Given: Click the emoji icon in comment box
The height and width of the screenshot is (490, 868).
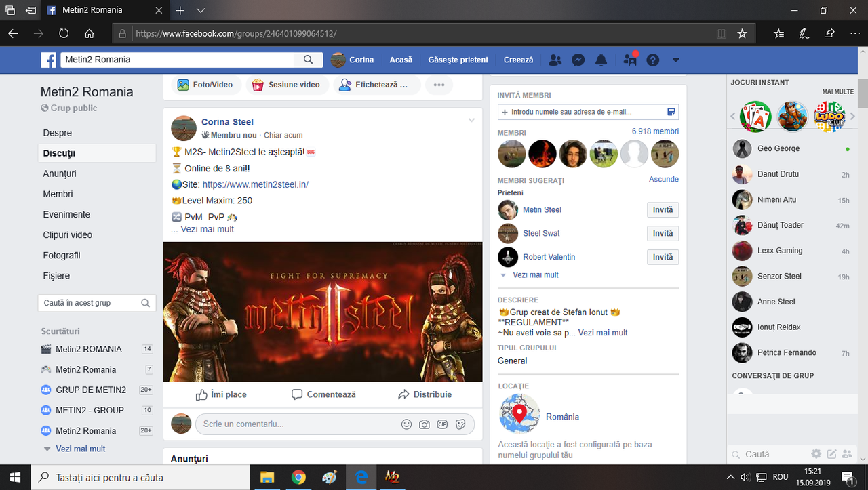Looking at the screenshot, I should click(407, 424).
